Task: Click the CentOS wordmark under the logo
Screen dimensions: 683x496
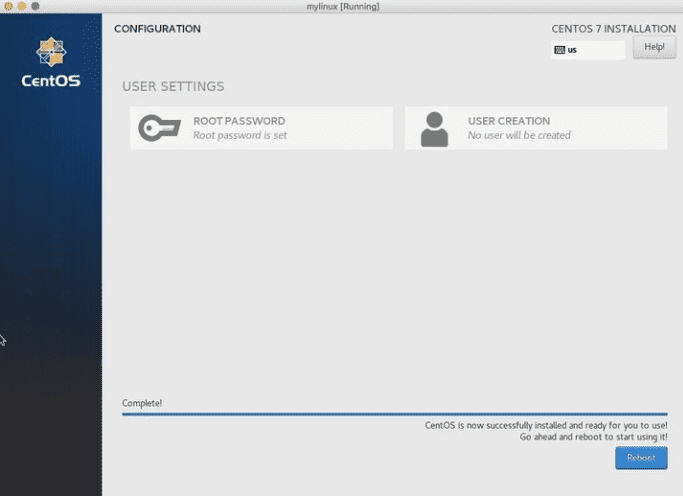Action: click(x=51, y=81)
